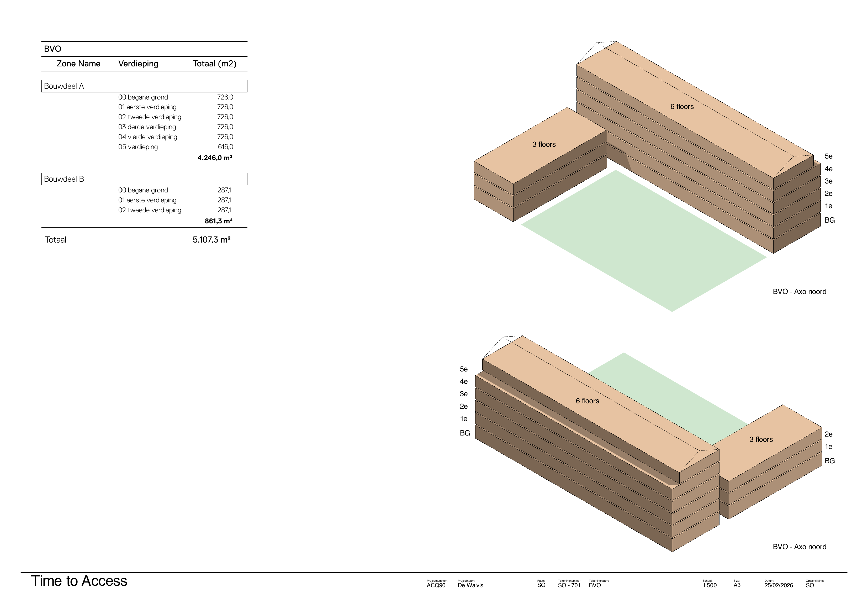The width and height of the screenshot is (868, 614).
Task: Select the 05 verdieping 616,0 row
Action: tap(176, 147)
